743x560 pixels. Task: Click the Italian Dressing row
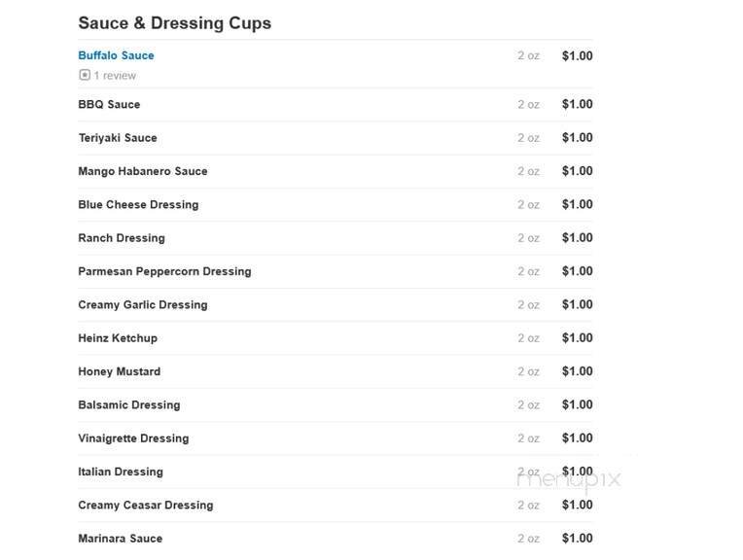click(x=121, y=472)
